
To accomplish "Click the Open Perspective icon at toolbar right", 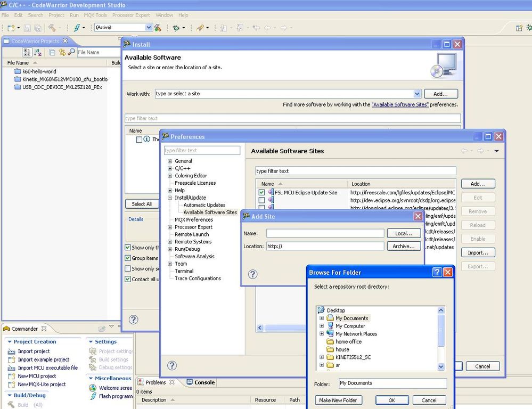I will 519,28.
